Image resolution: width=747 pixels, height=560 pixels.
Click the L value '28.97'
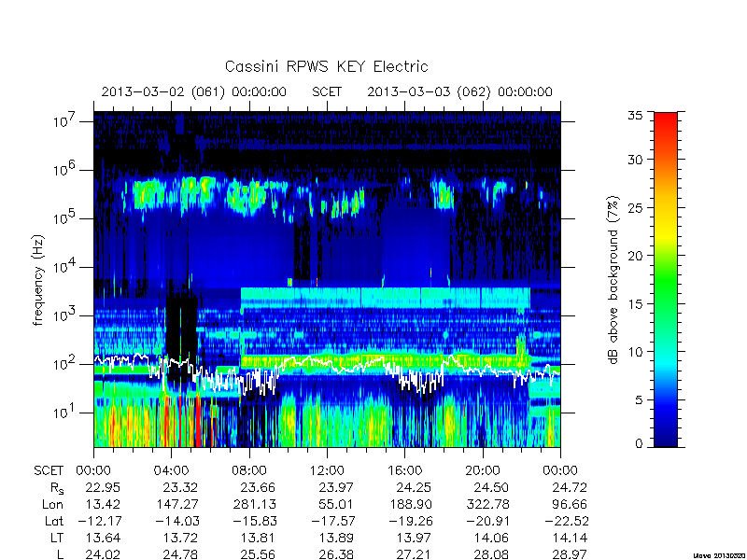coord(570,554)
